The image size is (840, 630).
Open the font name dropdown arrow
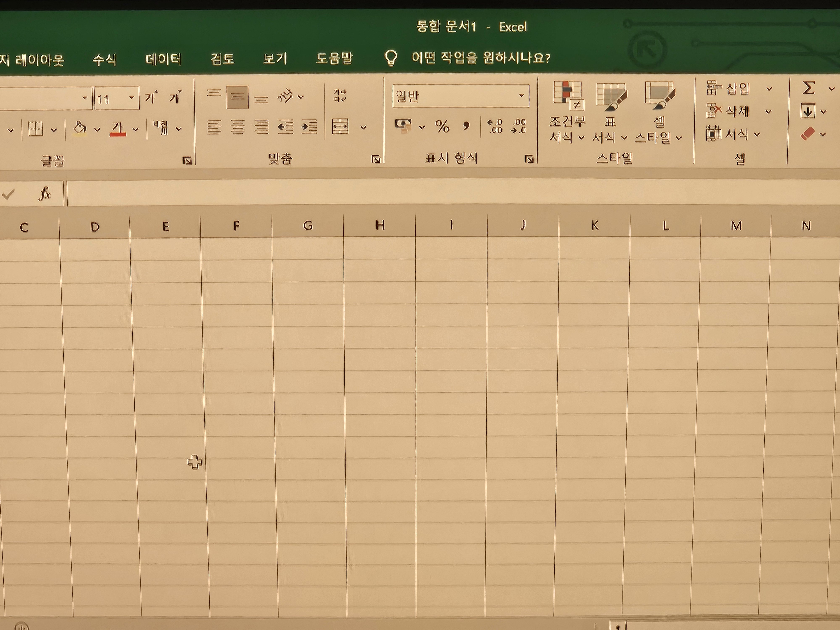[85, 98]
